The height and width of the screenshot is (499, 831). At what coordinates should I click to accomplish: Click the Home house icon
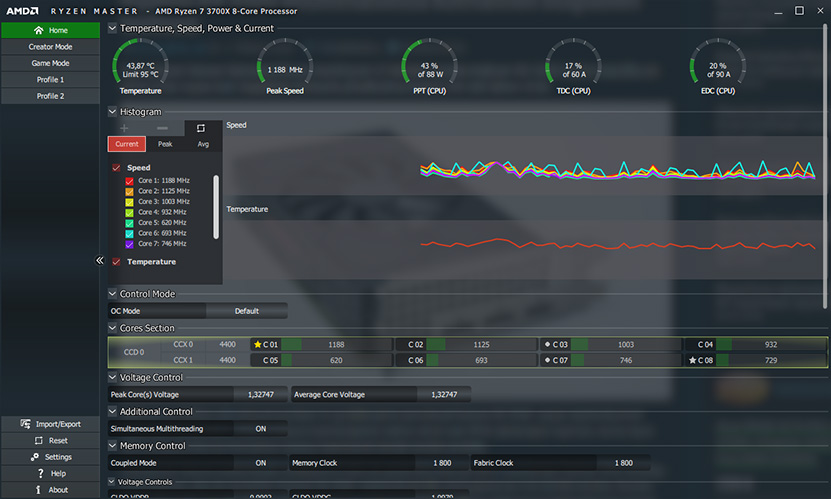[39, 30]
